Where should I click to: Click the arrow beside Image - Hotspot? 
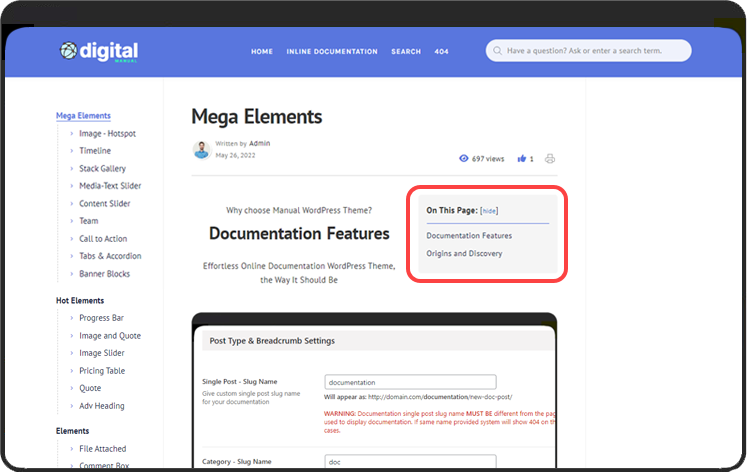click(x=71, y=134)
